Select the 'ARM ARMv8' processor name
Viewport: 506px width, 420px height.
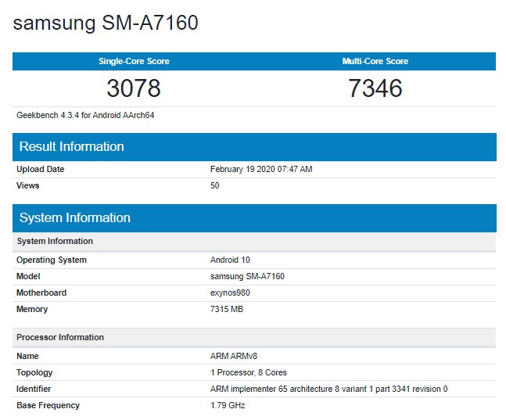234,356
